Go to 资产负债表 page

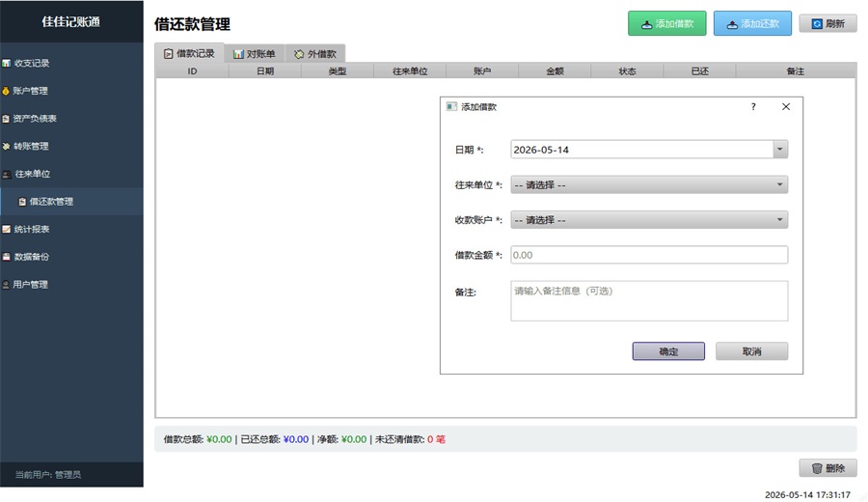(x=71, y=119)
